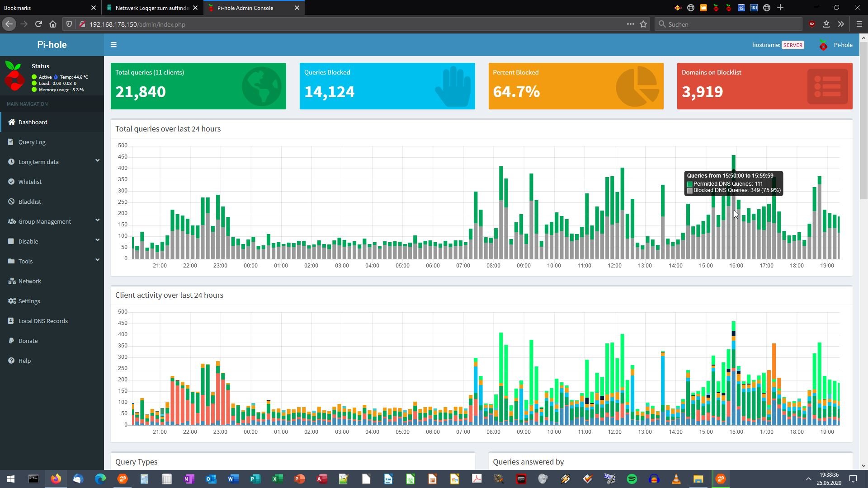The image size is (868, 488).
Task: Click the 'Client activity over last 24 hours' heading
Action: point(169,295)
